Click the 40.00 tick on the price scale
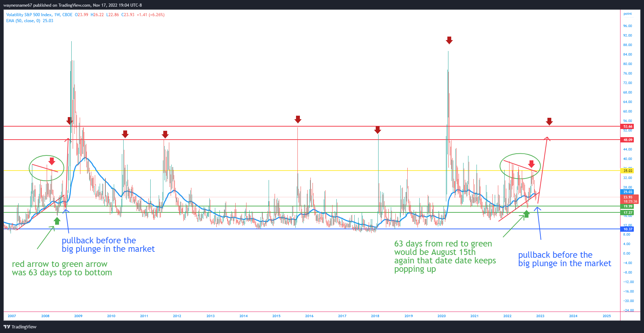The width and height of the screenshot is (644, 333). point(627,159)
